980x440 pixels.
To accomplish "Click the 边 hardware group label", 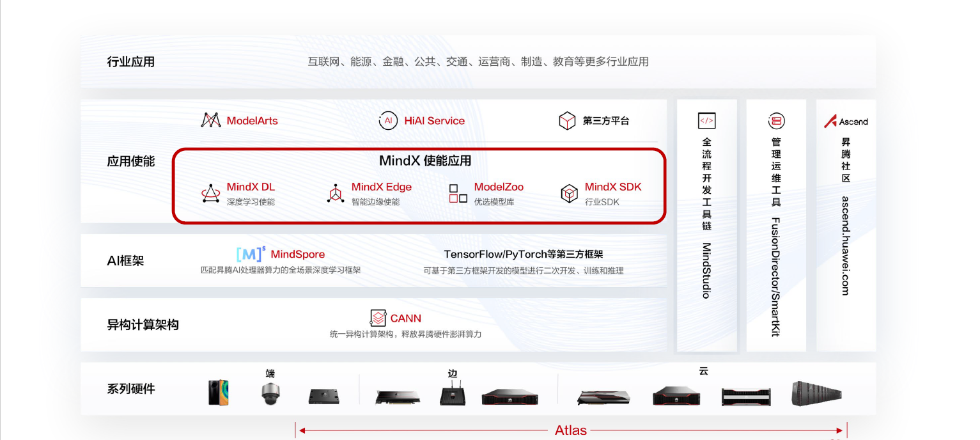I will 453,373.
